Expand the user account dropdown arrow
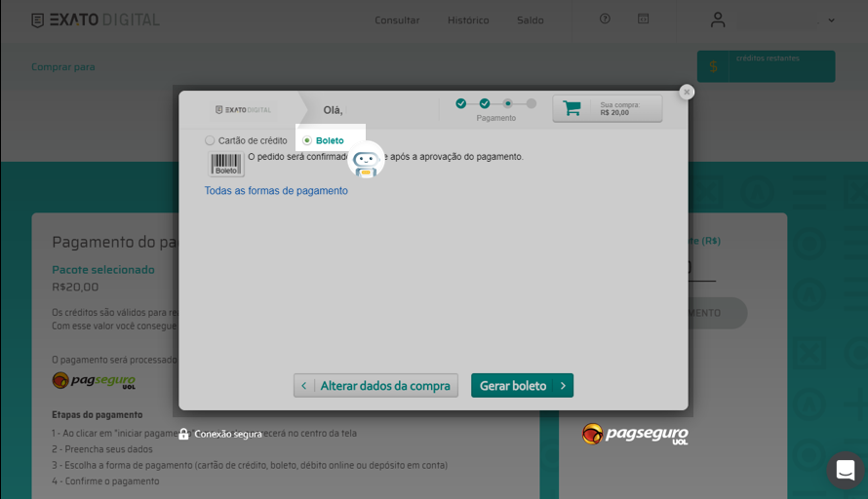The height and width of the screenshot is (499, 868). [831, 20]
